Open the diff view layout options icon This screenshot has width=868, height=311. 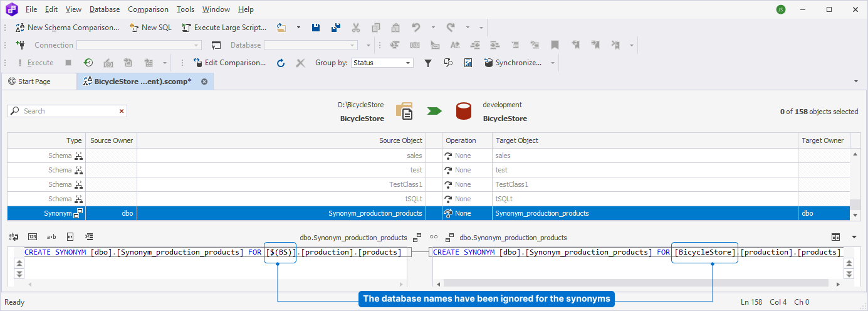(835, 237)
